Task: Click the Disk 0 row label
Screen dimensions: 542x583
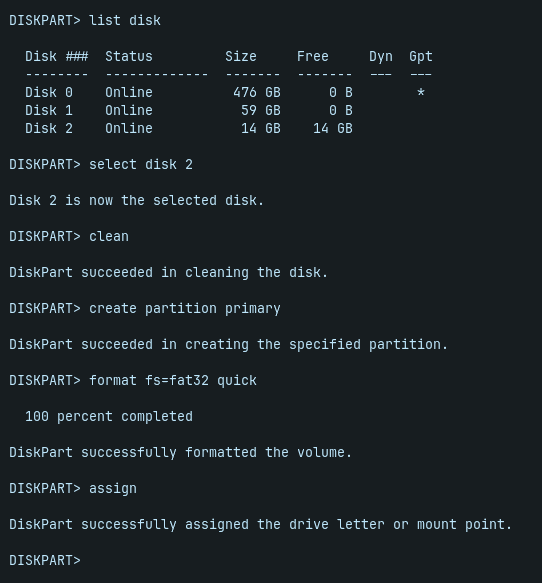Action: [49, 92]
